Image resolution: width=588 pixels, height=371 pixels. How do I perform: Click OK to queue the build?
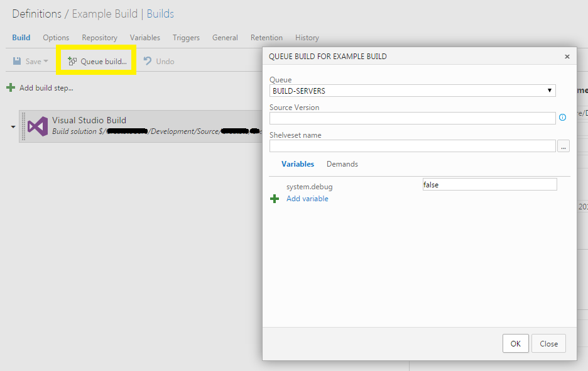click(x=515, y=343)
